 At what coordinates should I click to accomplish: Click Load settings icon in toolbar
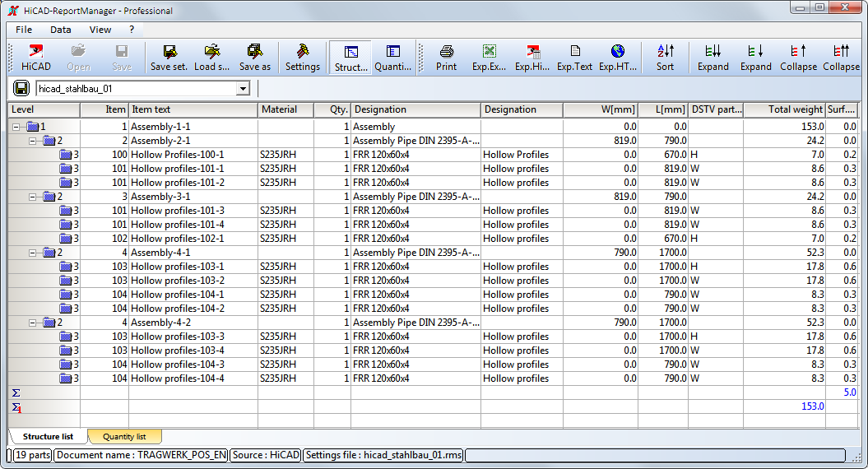point(211,58)
